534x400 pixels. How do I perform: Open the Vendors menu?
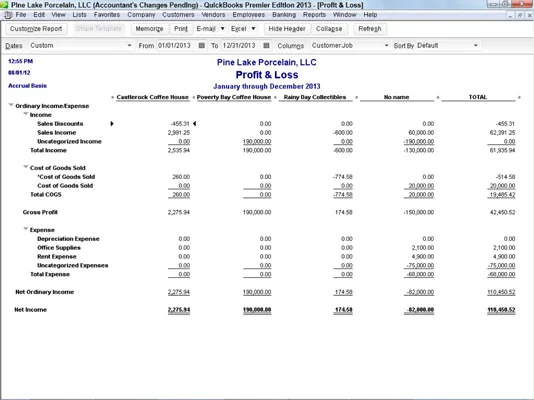pos(213,15)
